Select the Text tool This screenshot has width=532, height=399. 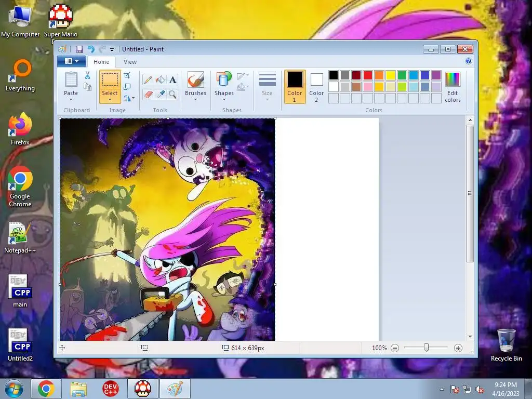[x=172, y=79]
